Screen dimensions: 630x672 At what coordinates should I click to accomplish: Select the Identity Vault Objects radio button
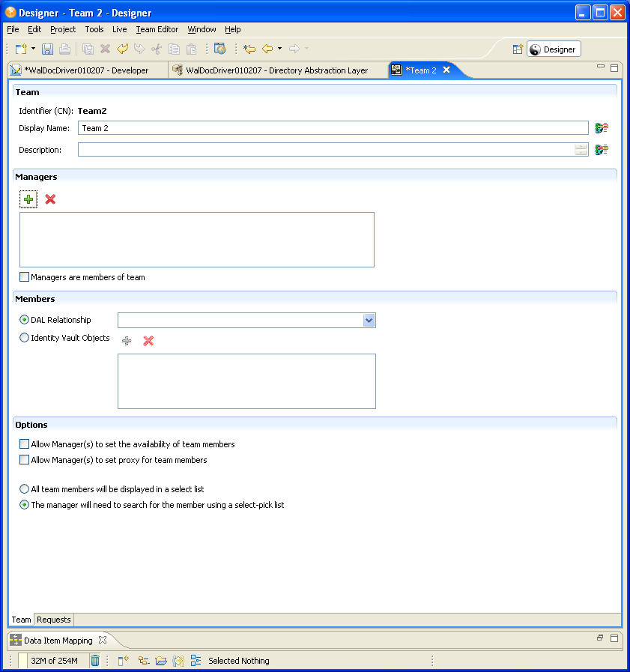[x=25, y=338]
